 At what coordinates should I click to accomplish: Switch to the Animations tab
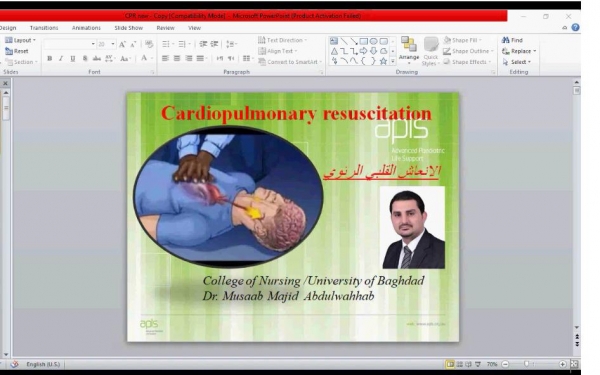click(86, 28)
